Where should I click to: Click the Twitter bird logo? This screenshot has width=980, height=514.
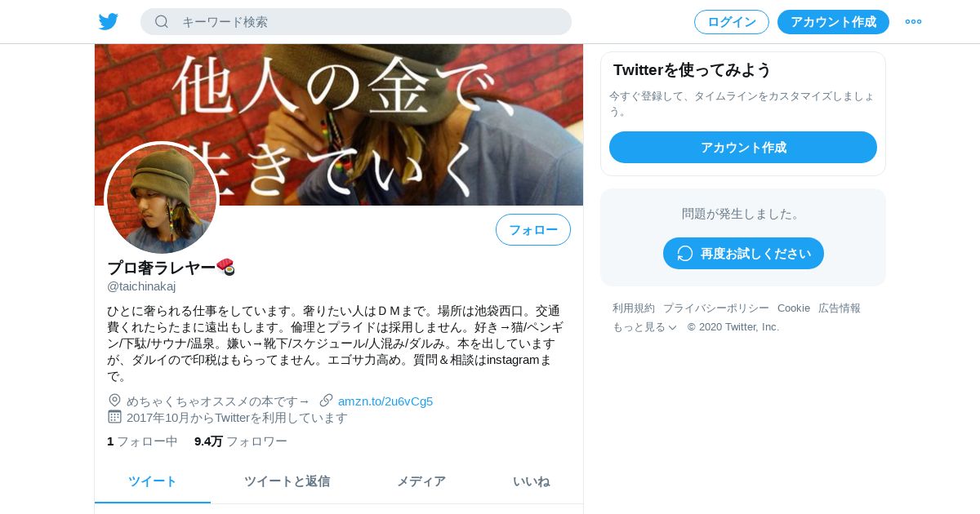(109, 21)
